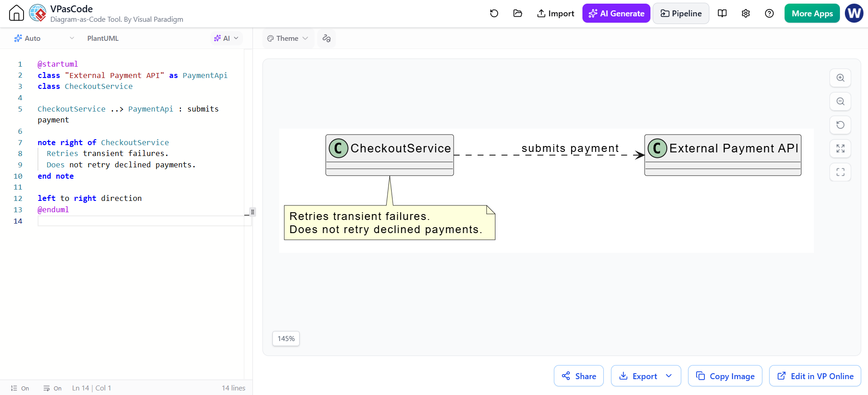The height and width of the screenshot is (395, 868).
Task: Click the 'submits payment' arrow label
Action: pos(570,148)
